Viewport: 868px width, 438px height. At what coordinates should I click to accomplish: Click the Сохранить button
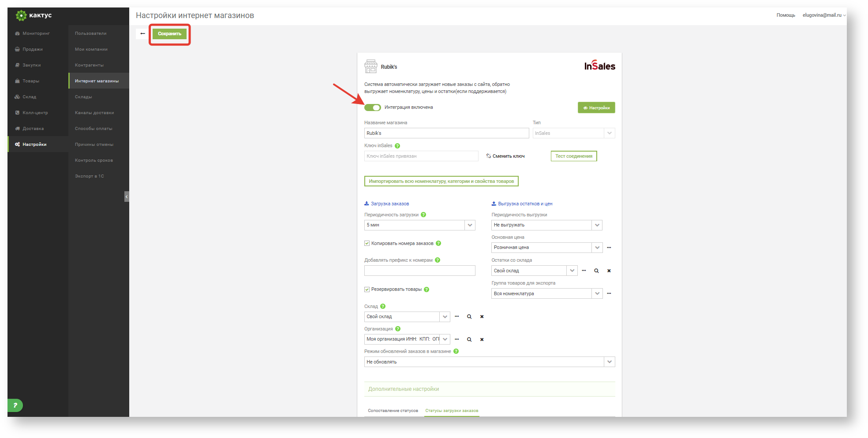click(169, 34)
